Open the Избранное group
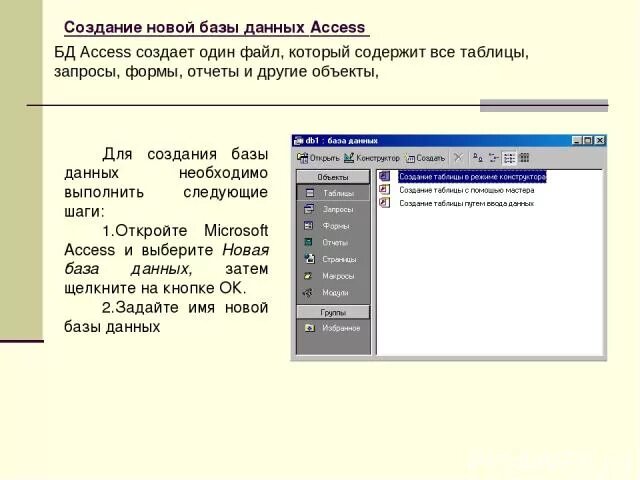 pyautogui.click(x=333, y=328)
